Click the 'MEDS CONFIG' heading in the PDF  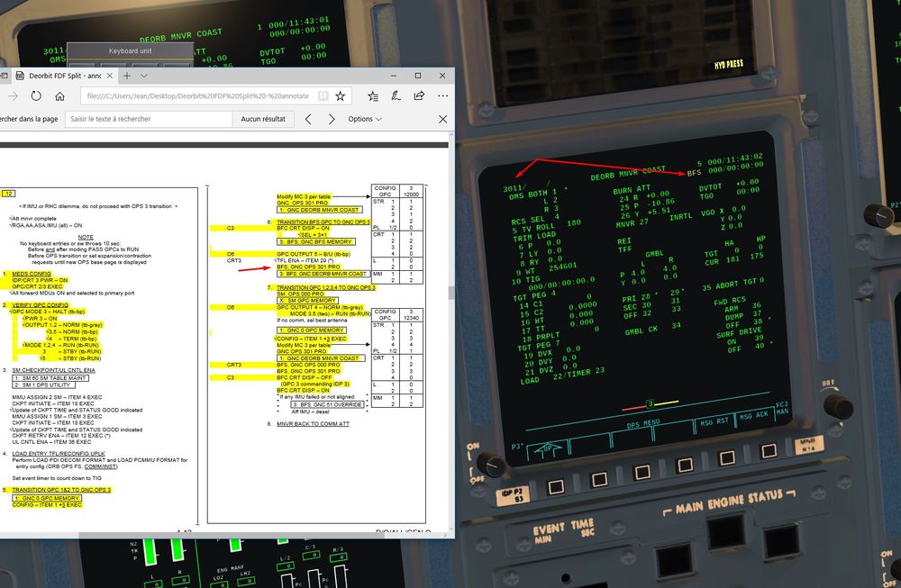click(32, 274)
